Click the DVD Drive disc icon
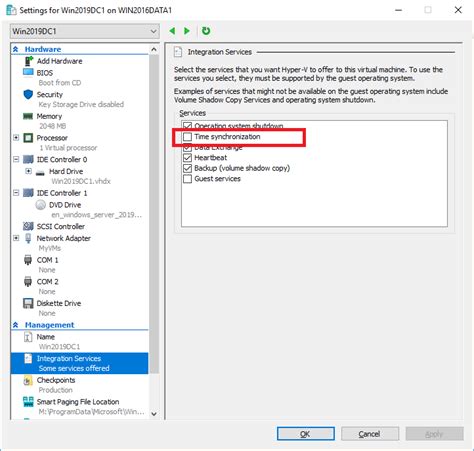 click(40, 205)
